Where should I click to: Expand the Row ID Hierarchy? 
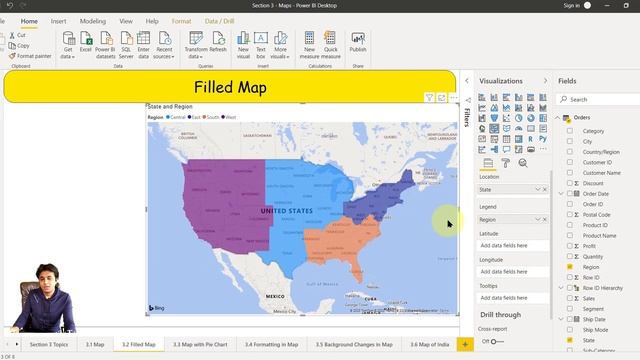click(x=561, y=288)
